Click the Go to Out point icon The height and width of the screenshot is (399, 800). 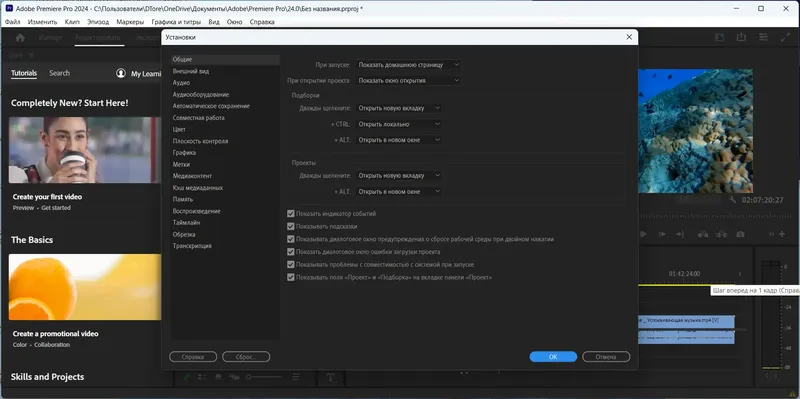click(x=680, y=234)
